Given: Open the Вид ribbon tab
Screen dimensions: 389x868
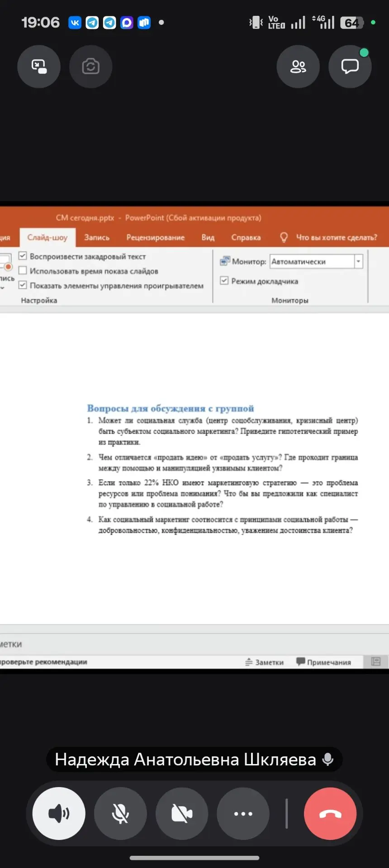Looking at the screenshot, I should (x=208, y=237).
